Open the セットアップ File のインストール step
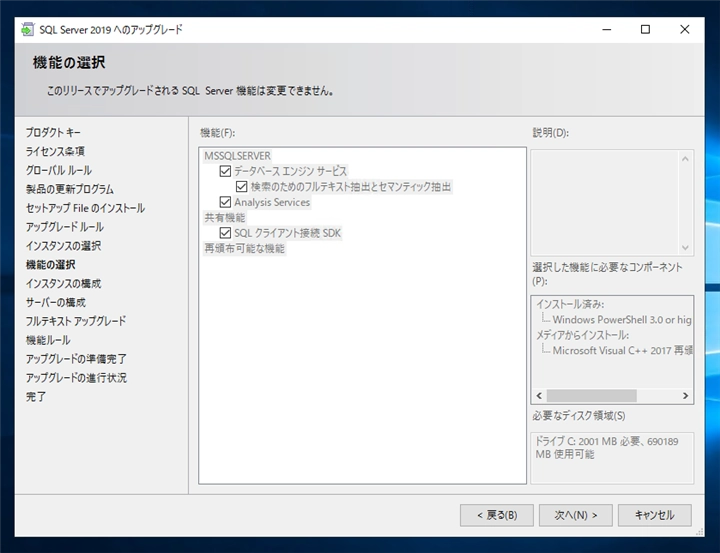Image resolution: width=720 pixels, height=553 pixels. coord(85,208)
